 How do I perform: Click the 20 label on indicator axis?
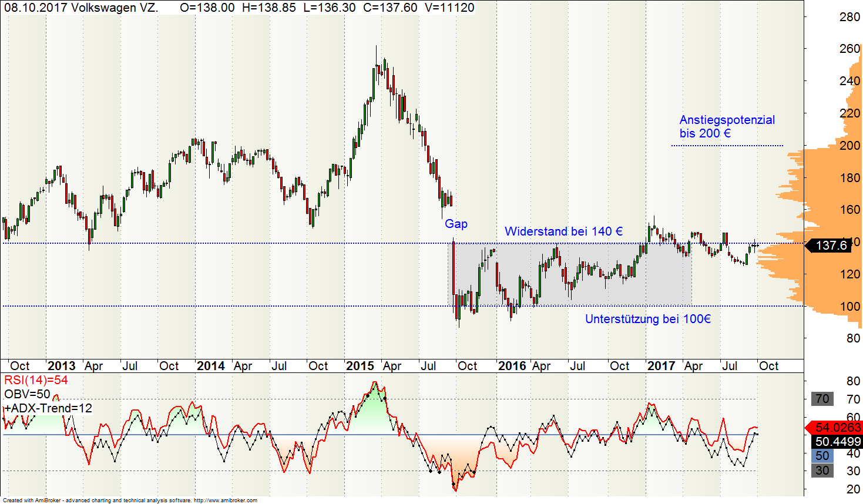(853, 489)
